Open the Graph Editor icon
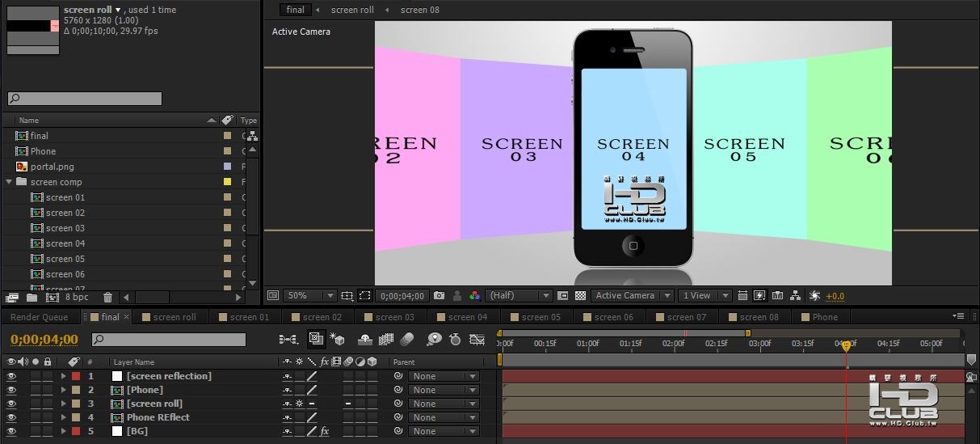Viewport: 980px width, 444px height. [x=477, y=340]
